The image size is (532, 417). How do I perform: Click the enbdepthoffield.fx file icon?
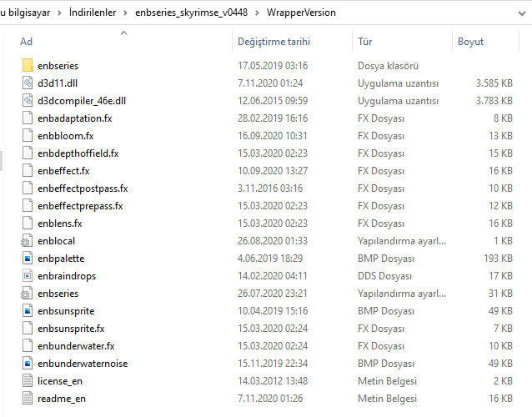28,153
